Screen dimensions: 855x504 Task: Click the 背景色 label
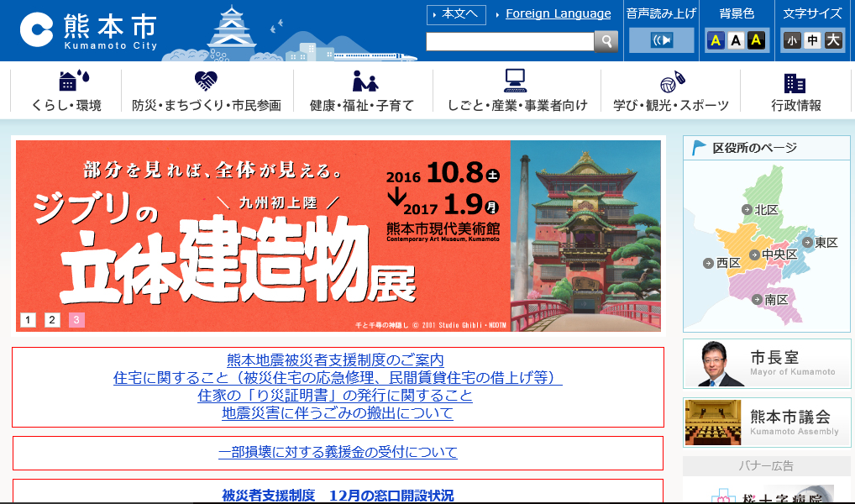[737, 13]
